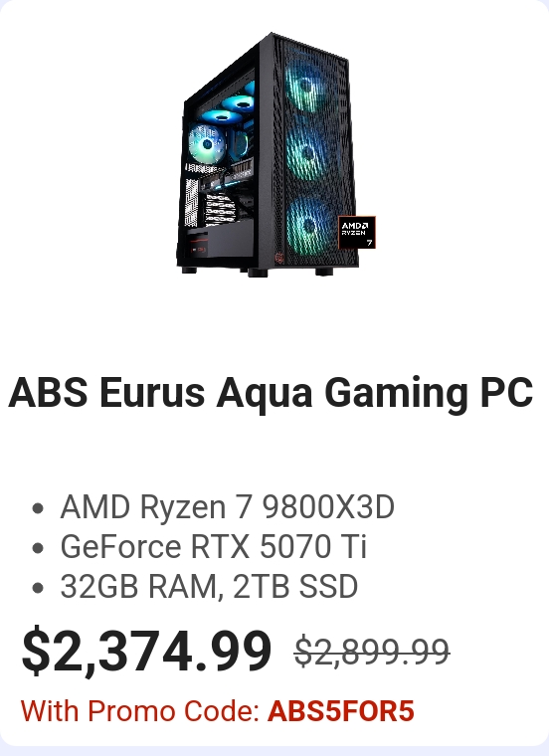Click the GeForce RTX 5070 Ti spec line

214,546
